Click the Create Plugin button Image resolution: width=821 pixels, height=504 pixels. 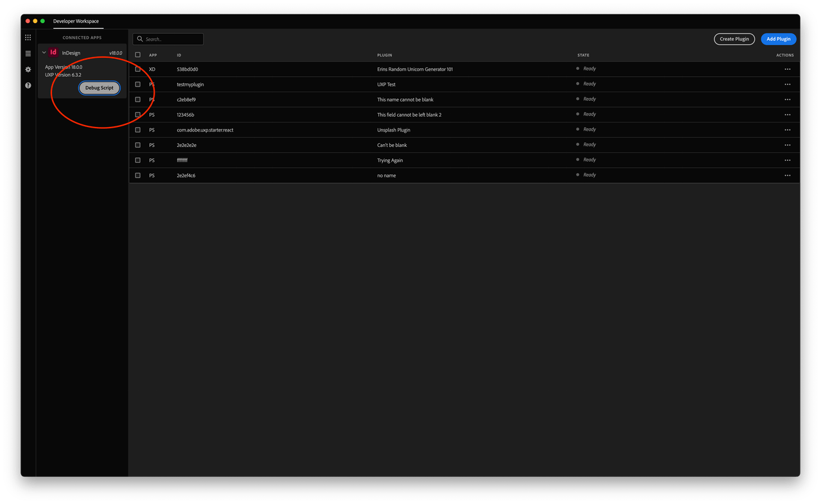coord(734,39)
